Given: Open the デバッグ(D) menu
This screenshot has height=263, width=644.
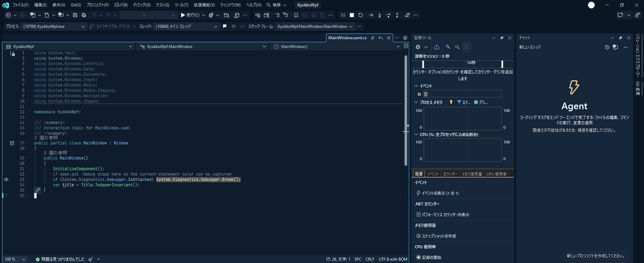Looking at the screenshot, I should coord(142,5).
